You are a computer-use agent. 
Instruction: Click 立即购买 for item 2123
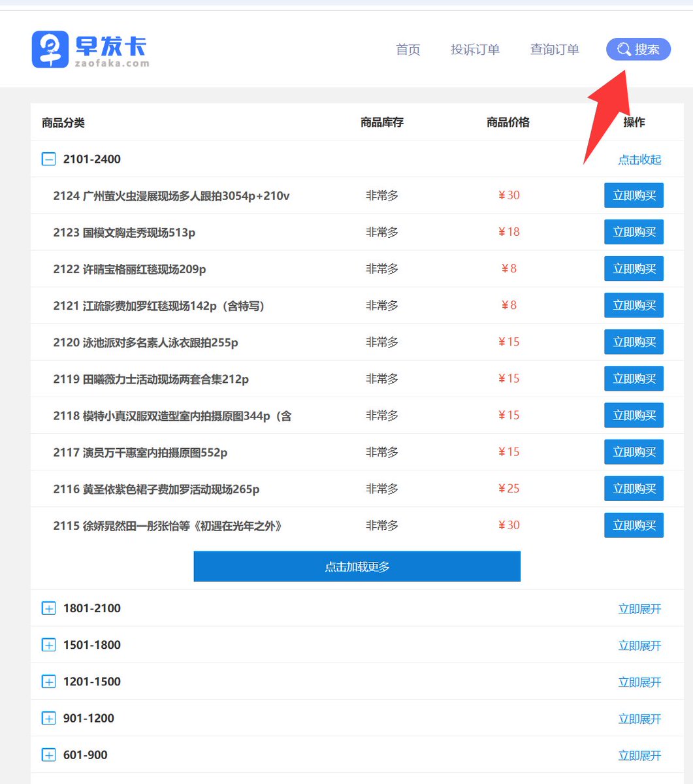pos(634,232)
